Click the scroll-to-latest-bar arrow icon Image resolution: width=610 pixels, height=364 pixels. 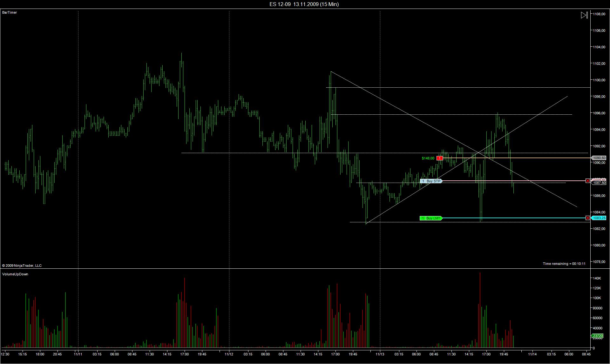584,15
